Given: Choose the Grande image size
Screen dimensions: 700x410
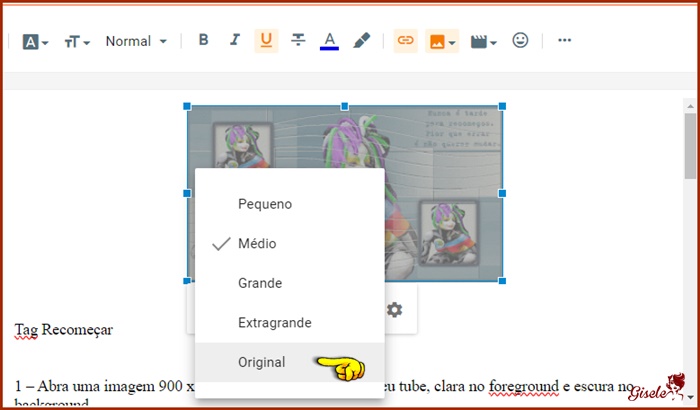Looking at the screenshot, I should (290, 283).
